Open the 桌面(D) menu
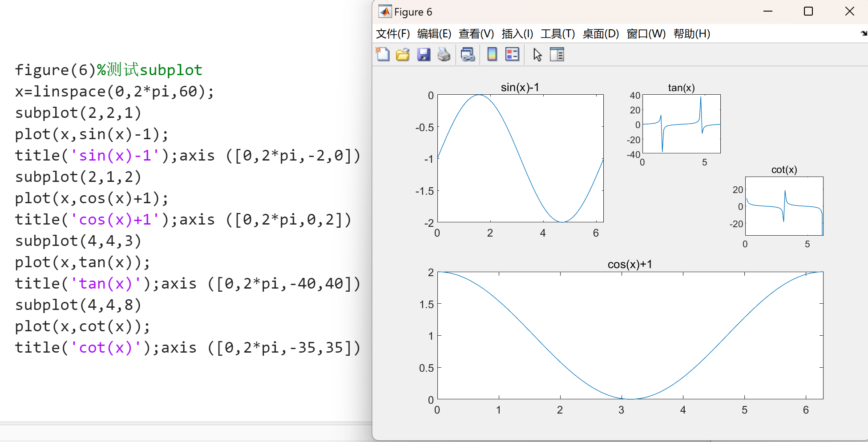868x442 pixels. point(601,34)
